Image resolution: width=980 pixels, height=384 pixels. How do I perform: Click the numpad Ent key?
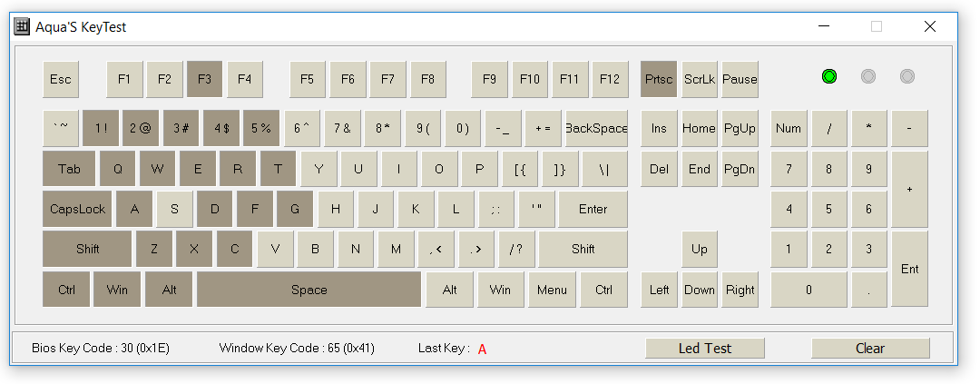pos(909,269)
